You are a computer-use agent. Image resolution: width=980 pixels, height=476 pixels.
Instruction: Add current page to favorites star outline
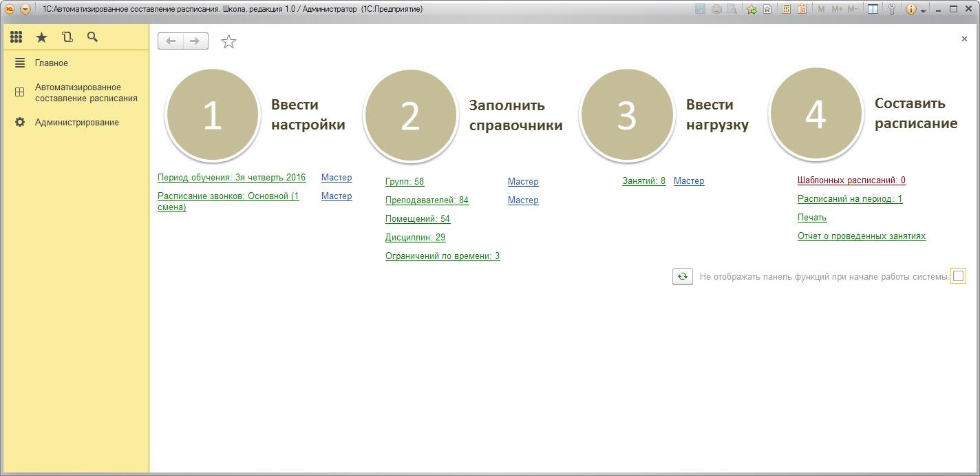(x=228, y=42)
